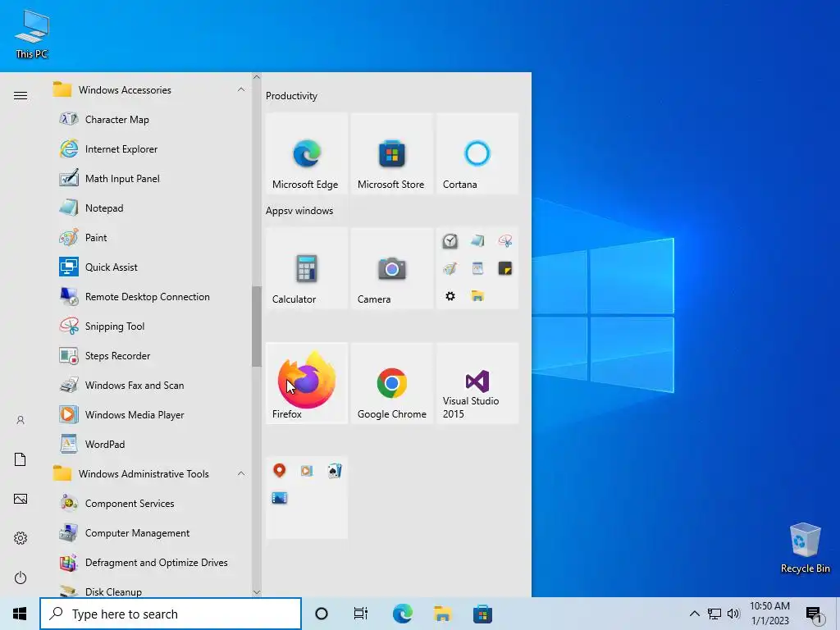Image resolution: width=840 pixels, height=630 pixels.
Task: Open Character Map from the app list
Action: pyautogui.click(x=148, y=120)
